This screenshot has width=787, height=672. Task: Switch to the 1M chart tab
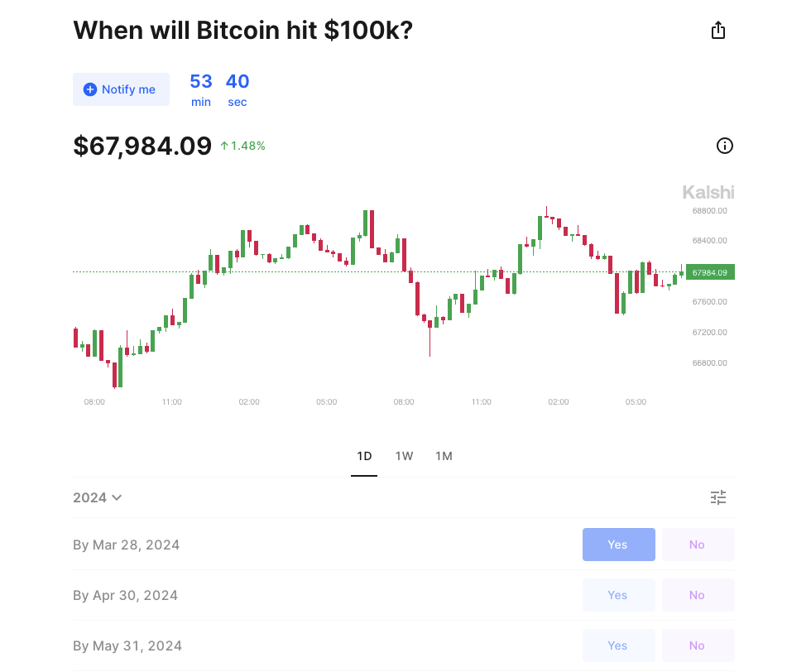pyautogui.click(x=444, y=456)
